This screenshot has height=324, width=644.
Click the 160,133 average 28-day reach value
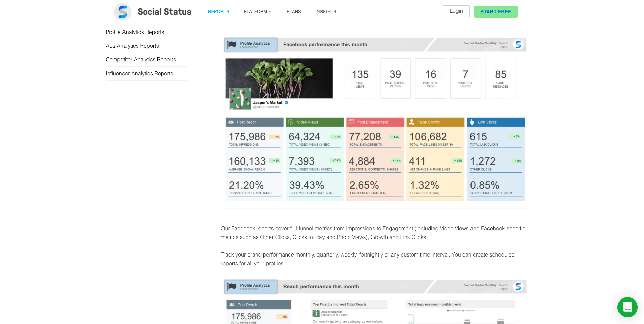click(247, 161)
